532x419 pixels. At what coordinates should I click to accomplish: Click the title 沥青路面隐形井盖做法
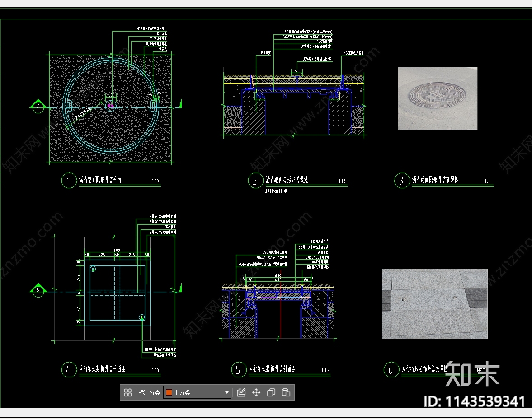(x=287, y=180)
